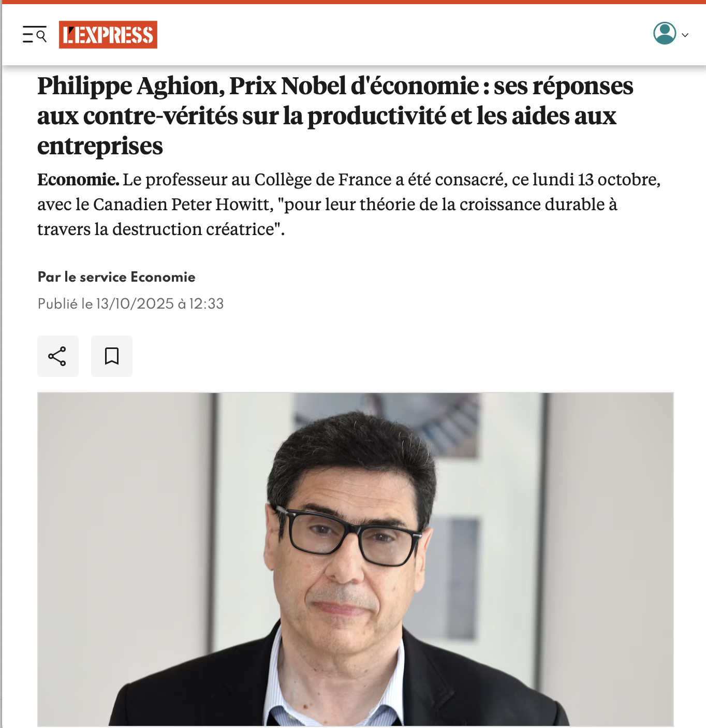Open the hamburger menu with search icon
Viewport: 706px width, 728px height.
[x=35, y=35]
